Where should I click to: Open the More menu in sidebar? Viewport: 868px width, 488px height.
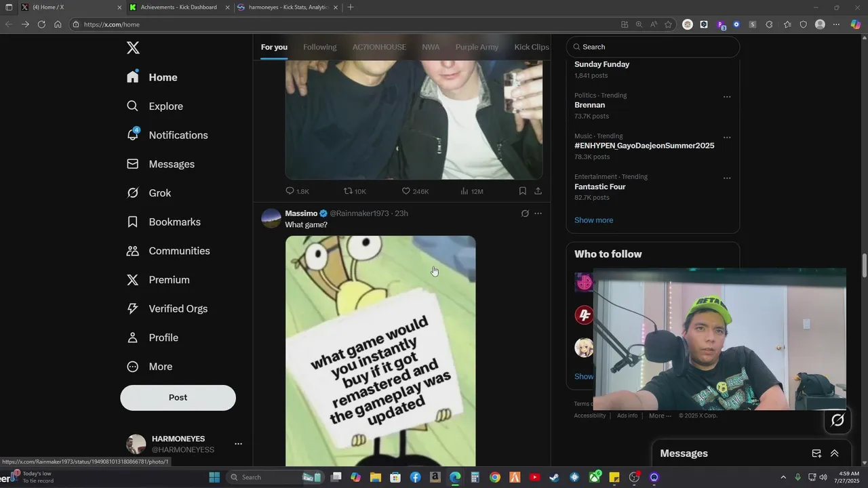pos(150,367)
